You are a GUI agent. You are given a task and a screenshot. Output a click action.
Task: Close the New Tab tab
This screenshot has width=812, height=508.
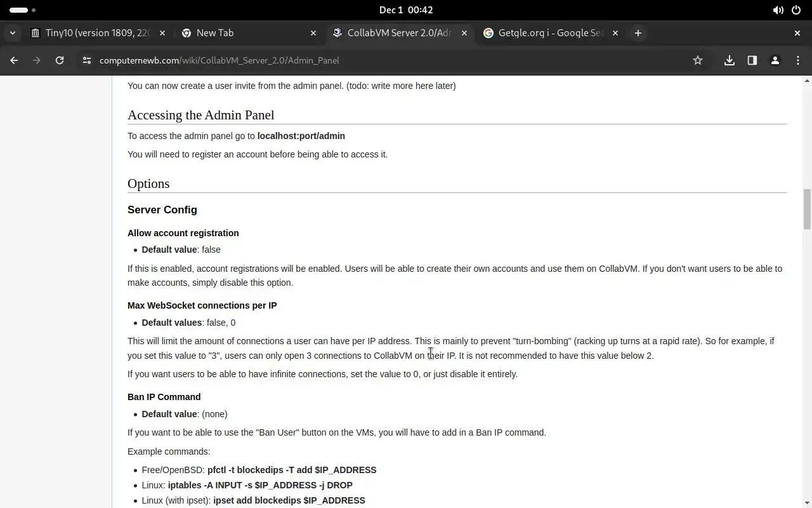tap(313, 33)
